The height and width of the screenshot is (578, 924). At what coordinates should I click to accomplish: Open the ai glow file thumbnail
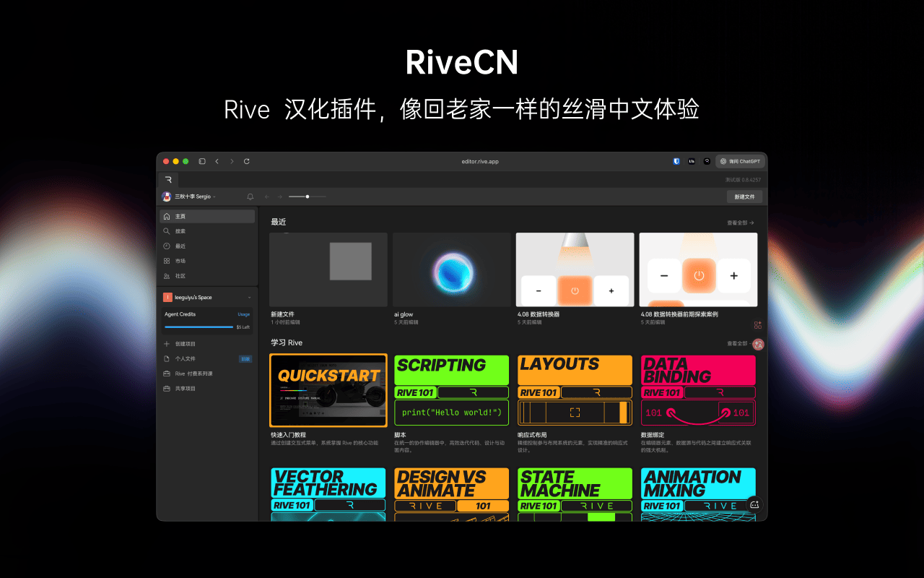(451, 270)
